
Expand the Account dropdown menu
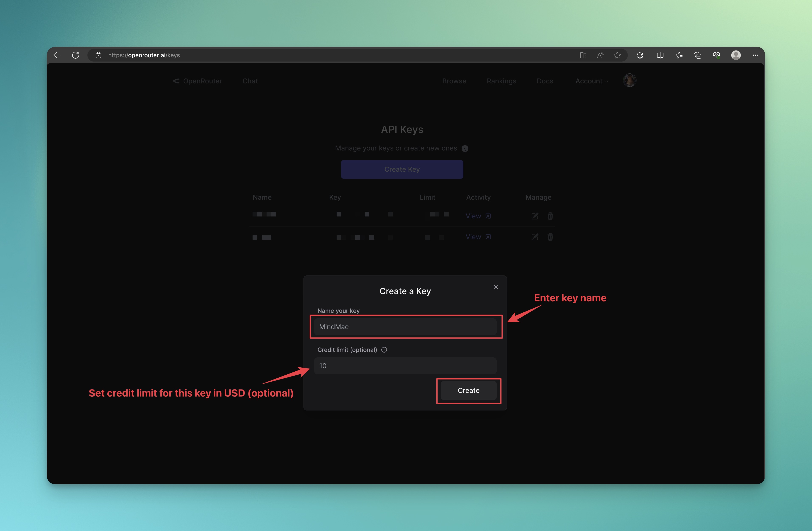(592, 81)
